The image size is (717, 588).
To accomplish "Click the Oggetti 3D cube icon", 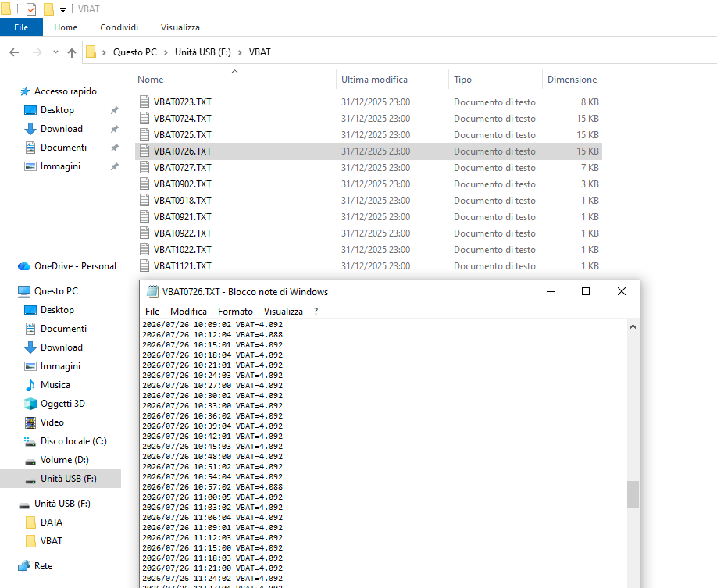I will click(x=30, y=404).
